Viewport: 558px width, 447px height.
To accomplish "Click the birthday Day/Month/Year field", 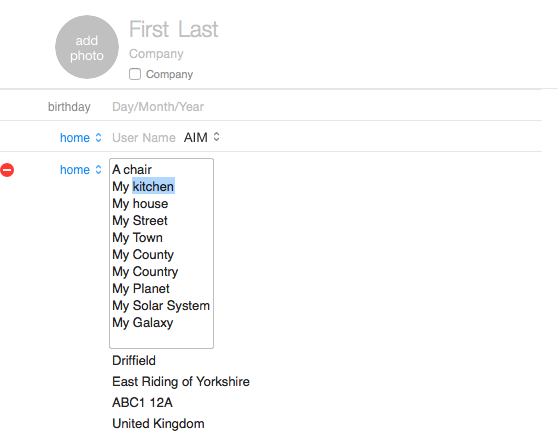I will tap(158, 107).
